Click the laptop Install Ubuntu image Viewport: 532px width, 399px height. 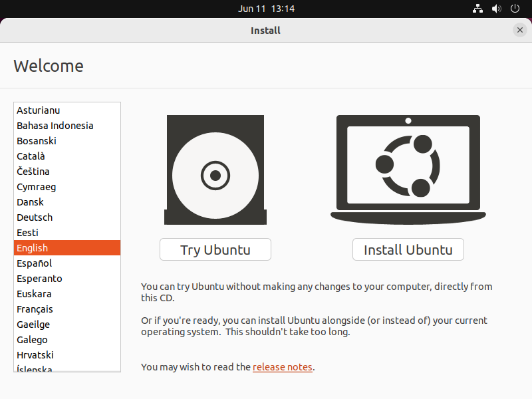pos(408,170)
